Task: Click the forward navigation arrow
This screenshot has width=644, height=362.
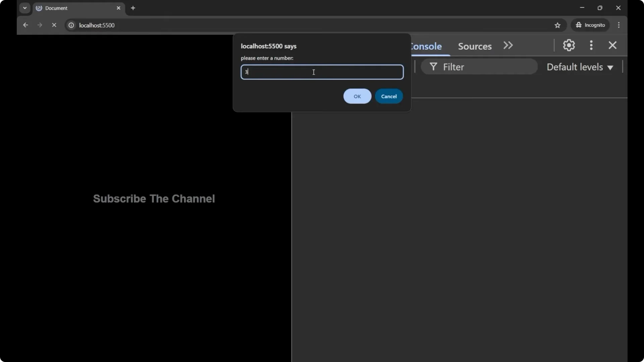Action: coord(40,25)
